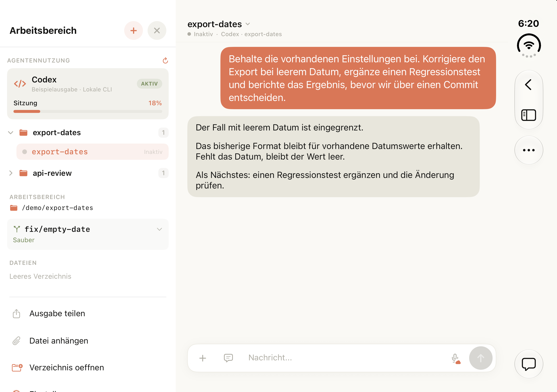The width and height of the screenshot is (557, 392).
Task: Open the three-dot more options button
Action: tap(529, 150)
